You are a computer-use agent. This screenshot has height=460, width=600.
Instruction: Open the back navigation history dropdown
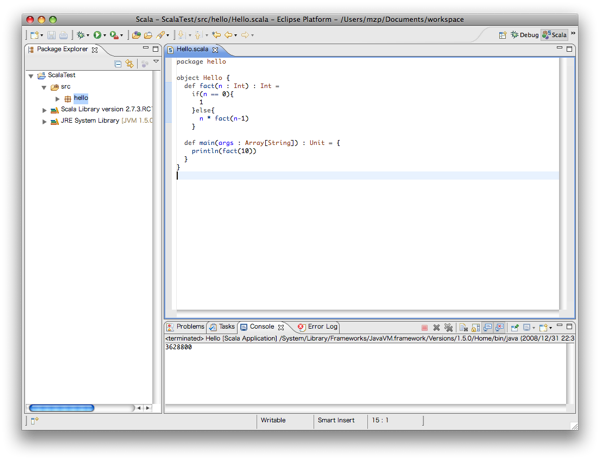235,36
